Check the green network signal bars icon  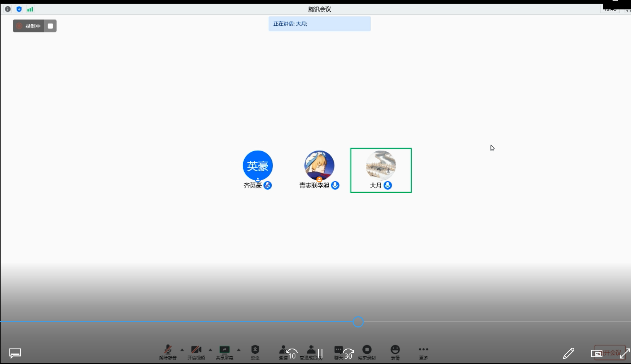(x=30, y=9)
